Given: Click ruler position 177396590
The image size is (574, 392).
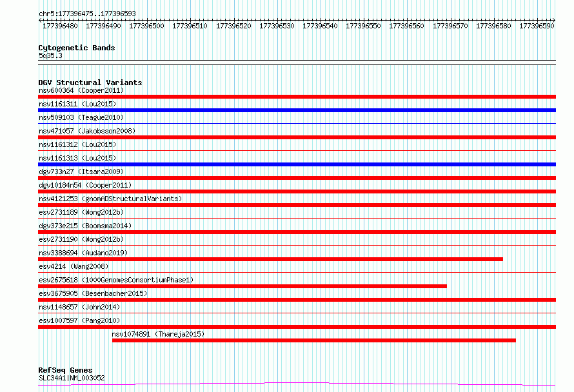Looking at the screenshot, I should (537, 26).
